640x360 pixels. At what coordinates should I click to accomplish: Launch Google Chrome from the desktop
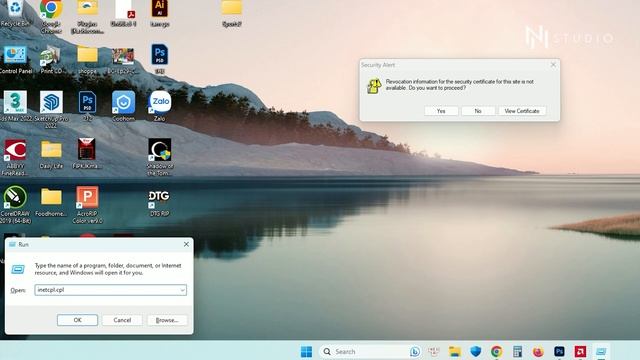coord(51,16)
